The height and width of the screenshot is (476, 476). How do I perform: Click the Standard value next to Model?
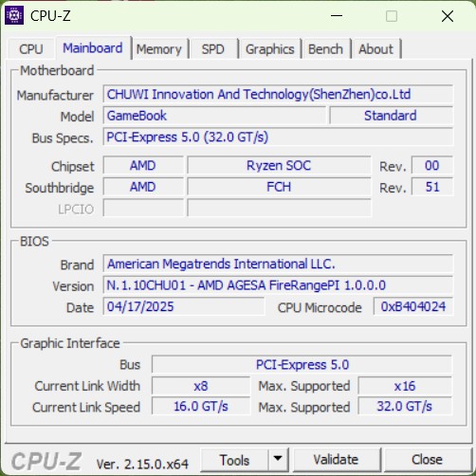pos(392,116)
